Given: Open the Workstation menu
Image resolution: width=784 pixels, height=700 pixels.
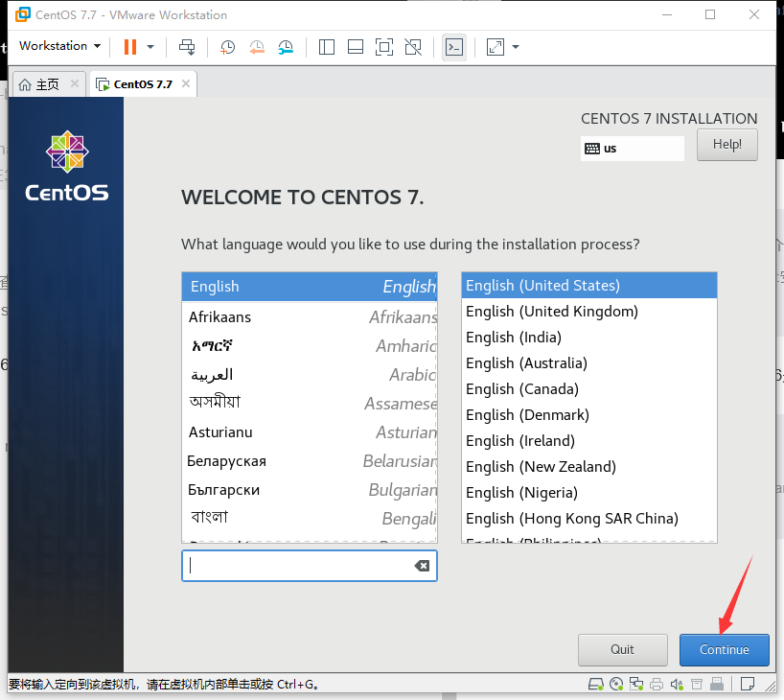Looking at the screenshot, I should pos(59,46).
